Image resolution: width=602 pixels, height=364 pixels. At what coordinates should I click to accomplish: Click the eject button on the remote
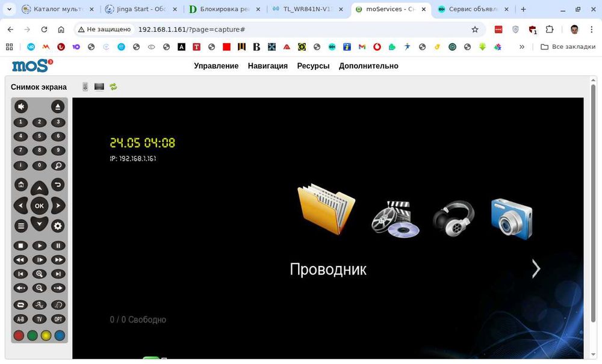[x=58, y=106]
